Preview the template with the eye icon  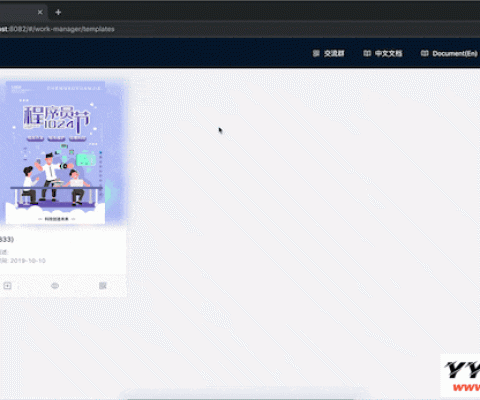point(55,286)
